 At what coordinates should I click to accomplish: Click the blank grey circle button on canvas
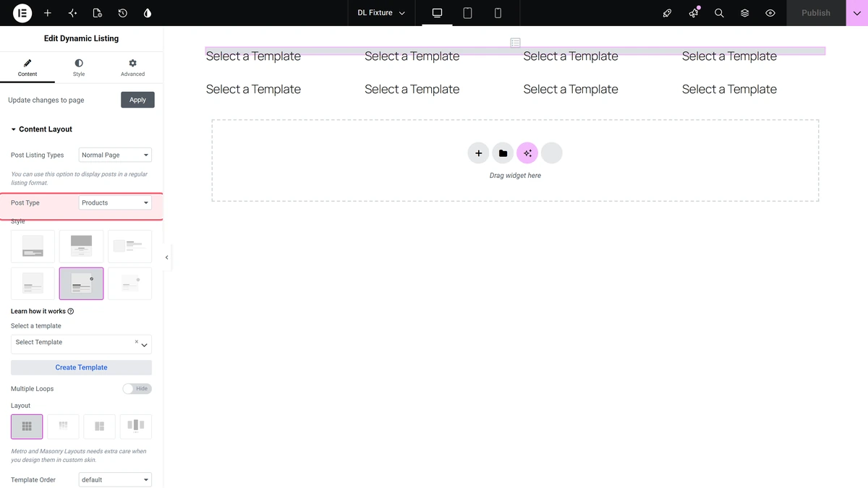[x=552, y=153]
